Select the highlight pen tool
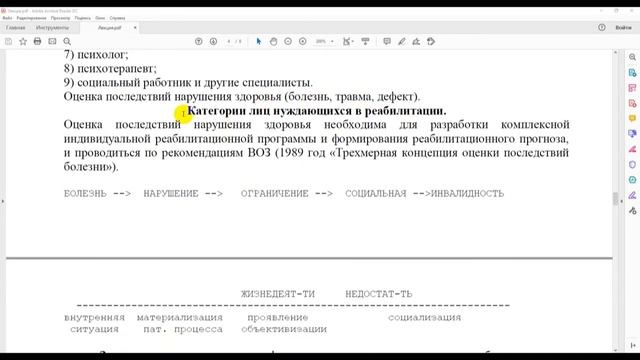This screenshot has height=360, width=640. tap(402, 41)
